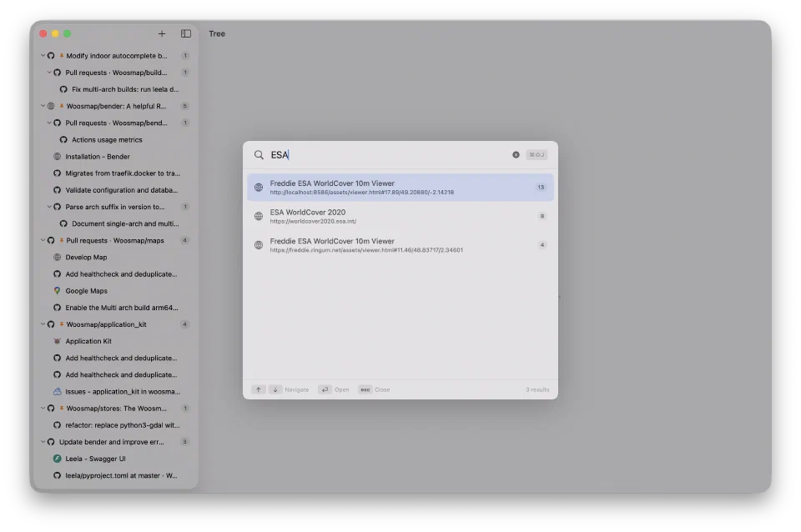The image size is (801, 532).
Task: Collapse 'Pull requests · Woosmap/build...' chevron
Action: click(x=49, y=73)
